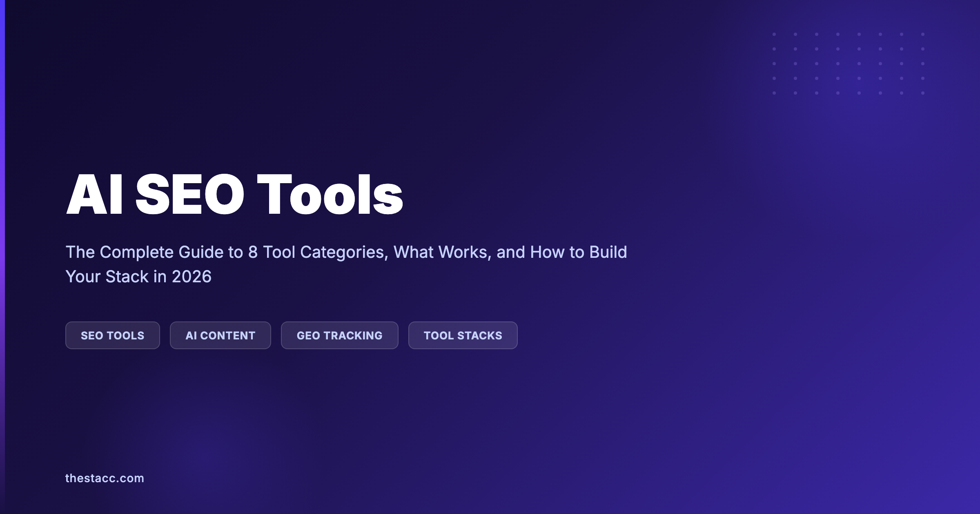This screenshot has height=514, width=980.
Task: Click the thestacc.com link
Action: (105, 479)
